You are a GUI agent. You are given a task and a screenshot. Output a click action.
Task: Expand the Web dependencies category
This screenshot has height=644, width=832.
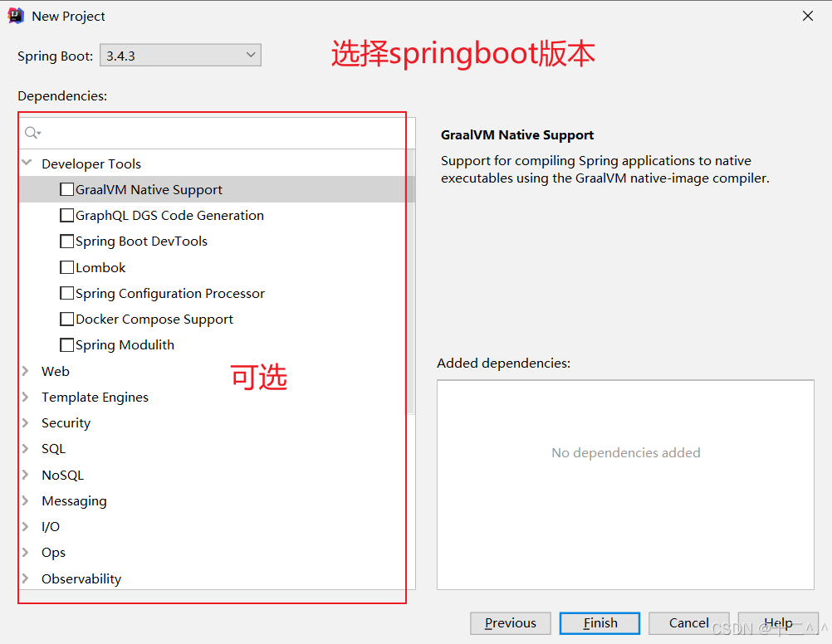26,371
